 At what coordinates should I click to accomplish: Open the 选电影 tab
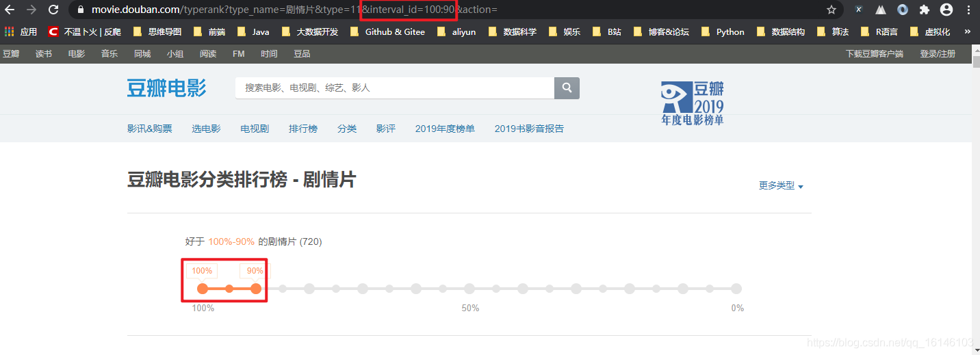coord(206,129)
